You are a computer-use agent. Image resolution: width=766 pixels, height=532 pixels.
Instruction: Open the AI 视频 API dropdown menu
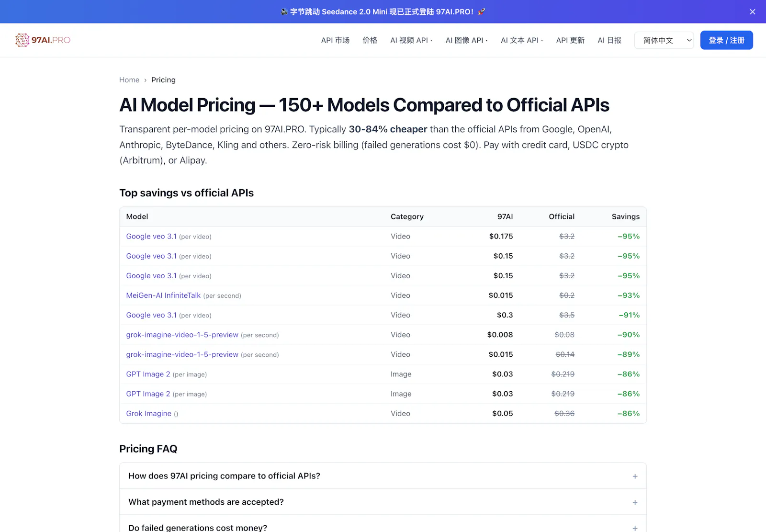(x=411, y=40)
